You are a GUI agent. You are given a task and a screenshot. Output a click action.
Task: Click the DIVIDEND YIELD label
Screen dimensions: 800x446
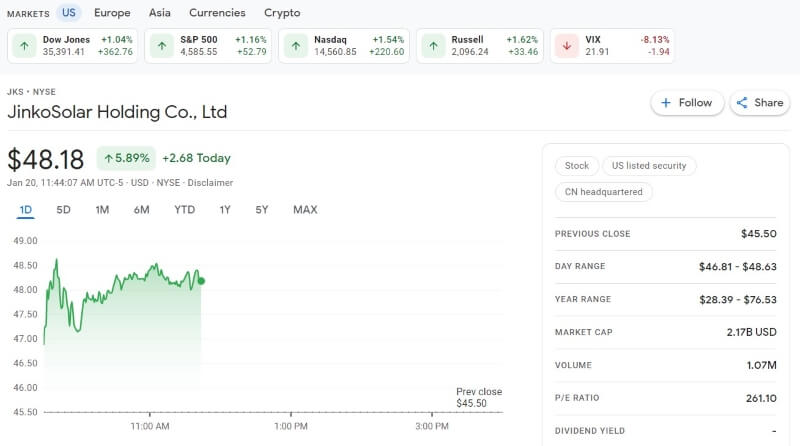[590, 431]
